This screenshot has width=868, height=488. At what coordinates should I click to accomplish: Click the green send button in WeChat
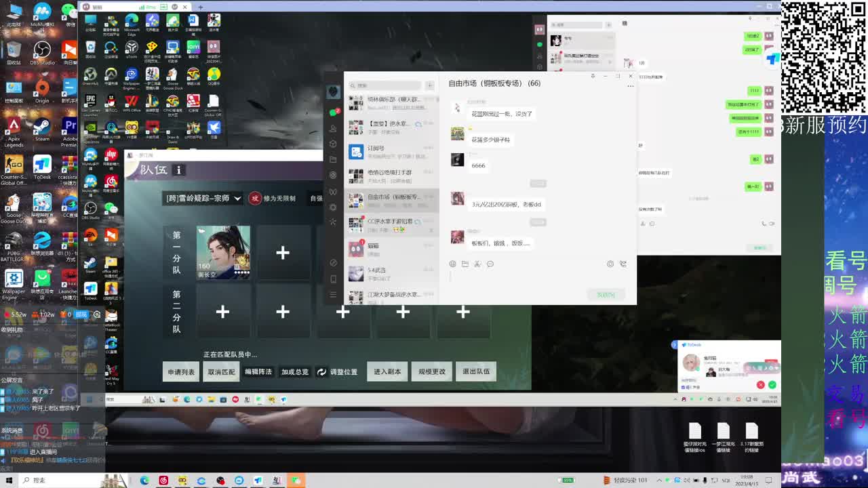606,294
